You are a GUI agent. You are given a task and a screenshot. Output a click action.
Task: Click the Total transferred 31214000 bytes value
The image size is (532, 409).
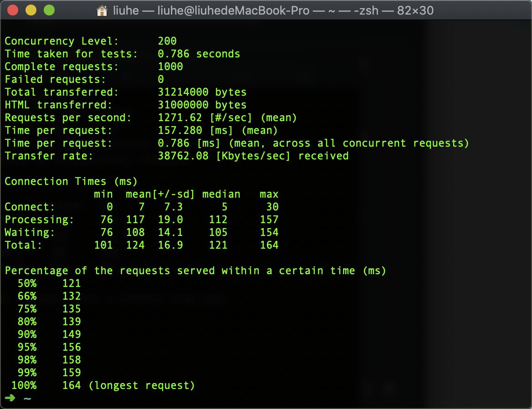click(202, 92)
